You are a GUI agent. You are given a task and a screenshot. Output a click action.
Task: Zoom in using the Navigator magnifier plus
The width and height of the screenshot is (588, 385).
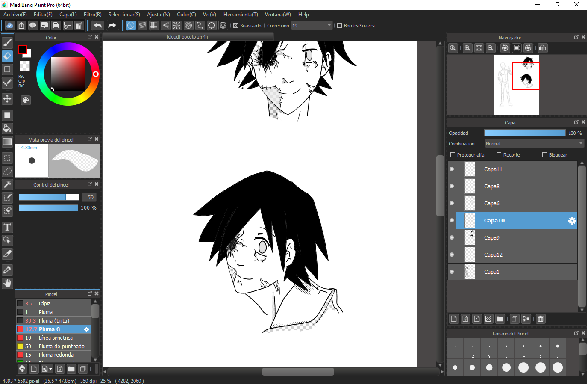(x=467, y=48)
